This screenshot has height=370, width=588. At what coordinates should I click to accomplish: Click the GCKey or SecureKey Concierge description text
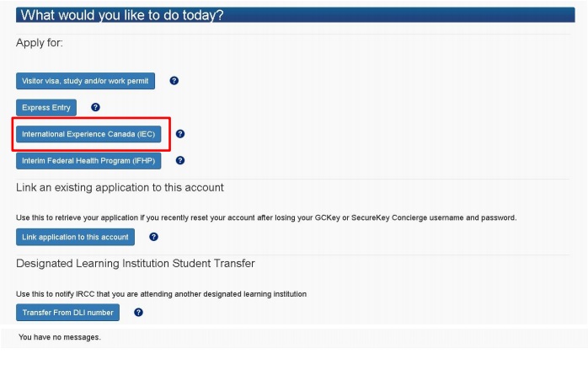pos(266,217)
